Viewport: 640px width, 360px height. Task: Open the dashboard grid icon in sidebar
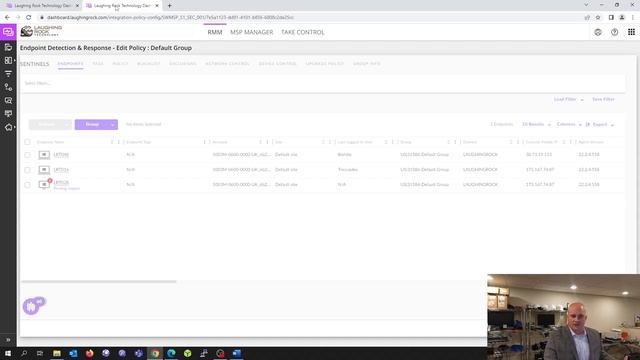tap(8, 60)
